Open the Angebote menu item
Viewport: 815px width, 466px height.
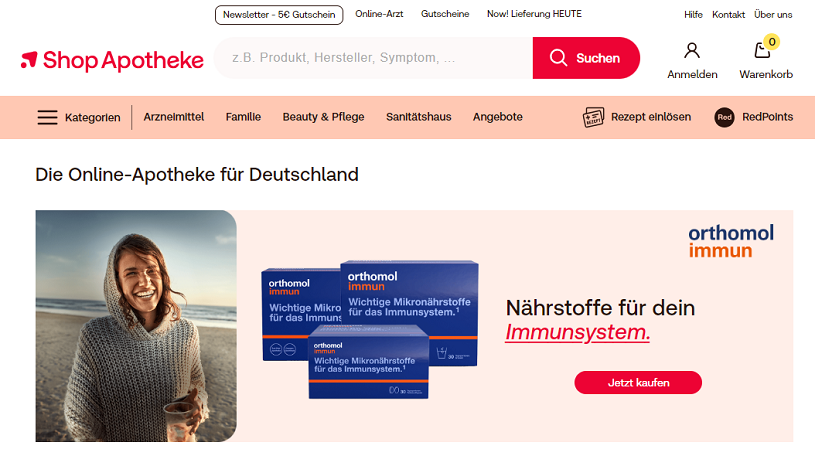click(497, 117)
